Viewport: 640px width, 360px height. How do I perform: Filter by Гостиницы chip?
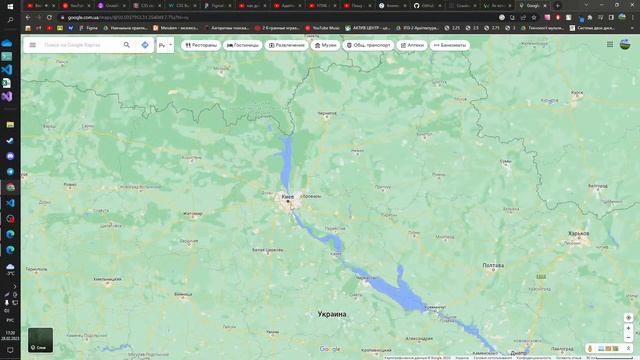point(243,45)
